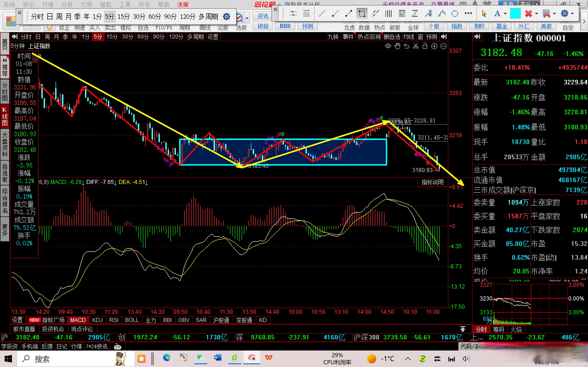Expand the drawing settings gear dropdown
Viewport: 588px width, 367px height.
click(x=573, y=14)
